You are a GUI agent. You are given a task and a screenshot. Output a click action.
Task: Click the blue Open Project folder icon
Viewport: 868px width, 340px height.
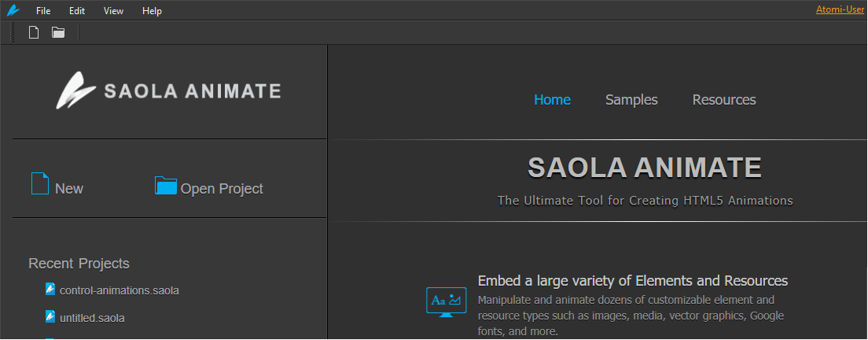coord(166,186)
